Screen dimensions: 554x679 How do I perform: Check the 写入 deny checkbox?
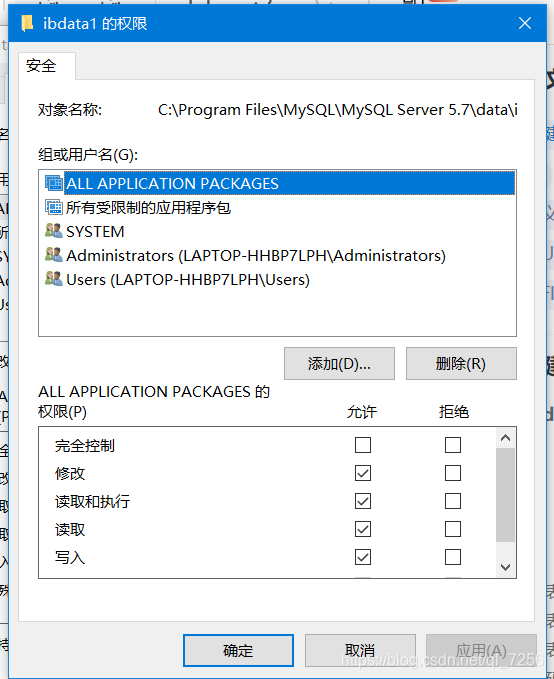click(453, 557)
